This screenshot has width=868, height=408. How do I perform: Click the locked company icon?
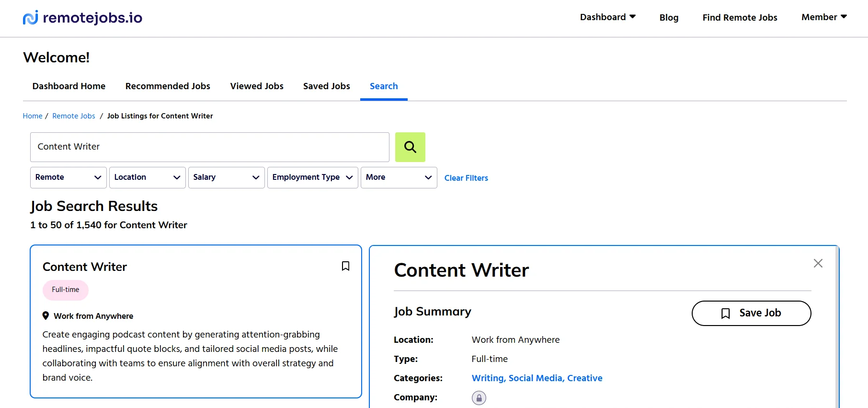click(x=479, y=398)
